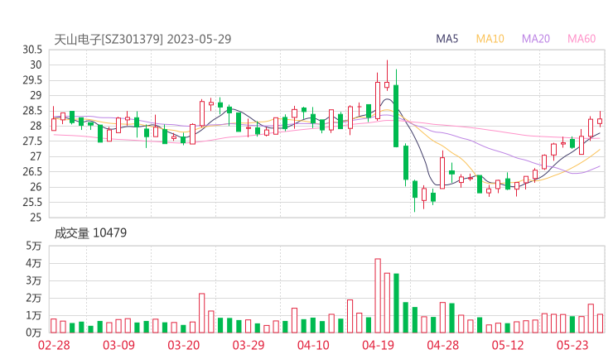Click the 26.5 price axis label

32,172
